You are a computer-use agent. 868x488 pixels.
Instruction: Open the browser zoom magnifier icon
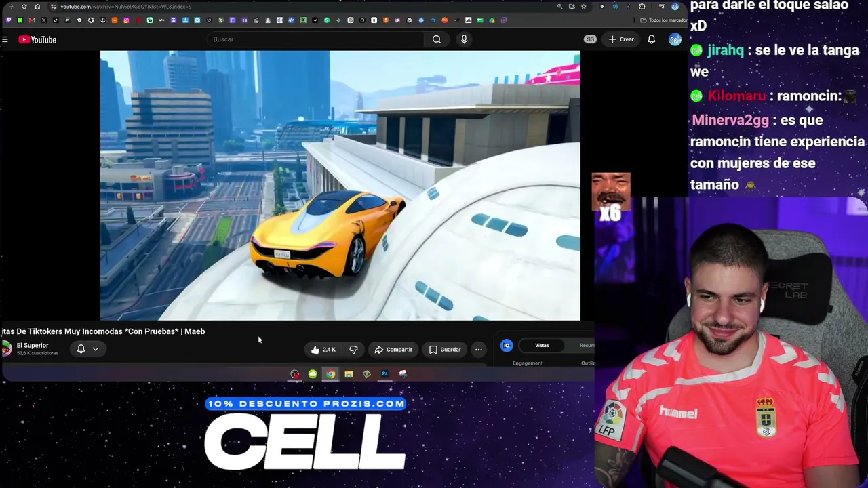coord(559,7)
